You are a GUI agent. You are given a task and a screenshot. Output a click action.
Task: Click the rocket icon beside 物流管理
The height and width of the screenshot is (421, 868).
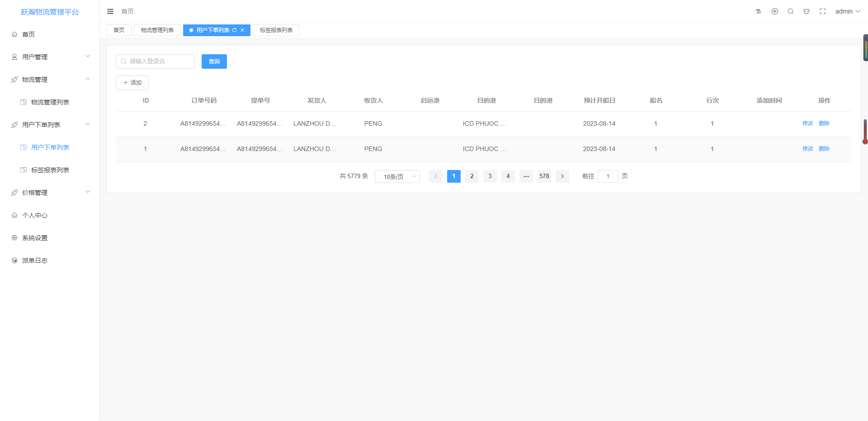click(x=14, y=80)
